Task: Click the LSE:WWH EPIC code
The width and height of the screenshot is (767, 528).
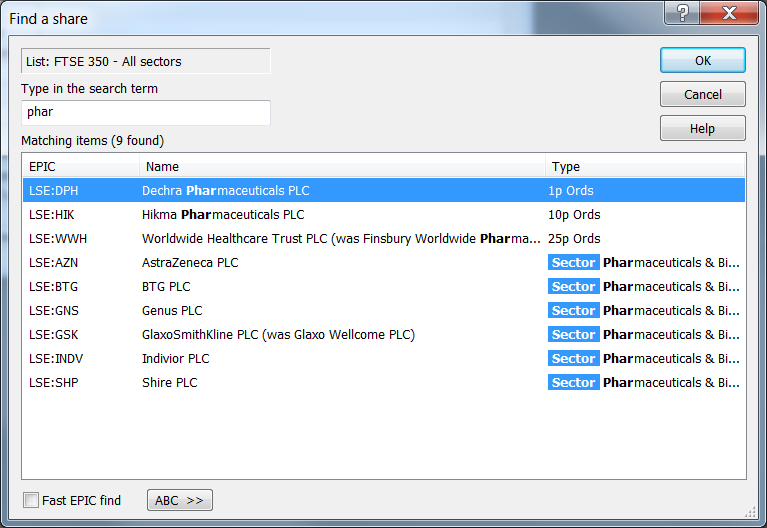Action: tap(58, 238)
